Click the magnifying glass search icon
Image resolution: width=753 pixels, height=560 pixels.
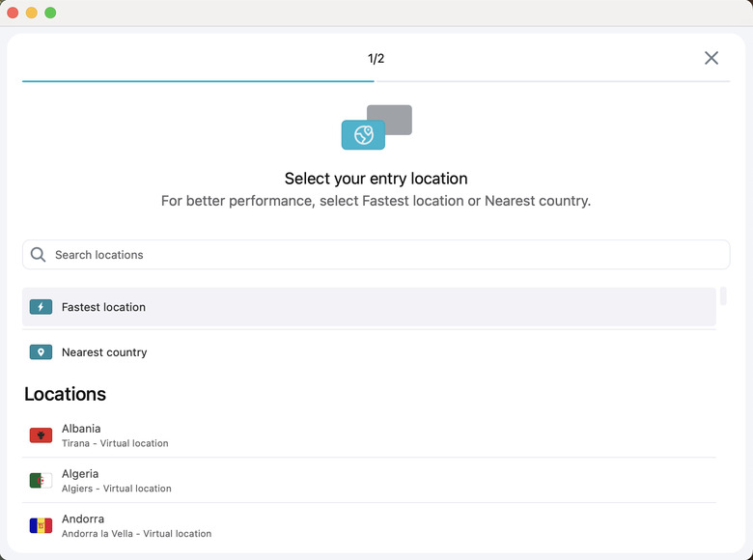click(39, 255)
